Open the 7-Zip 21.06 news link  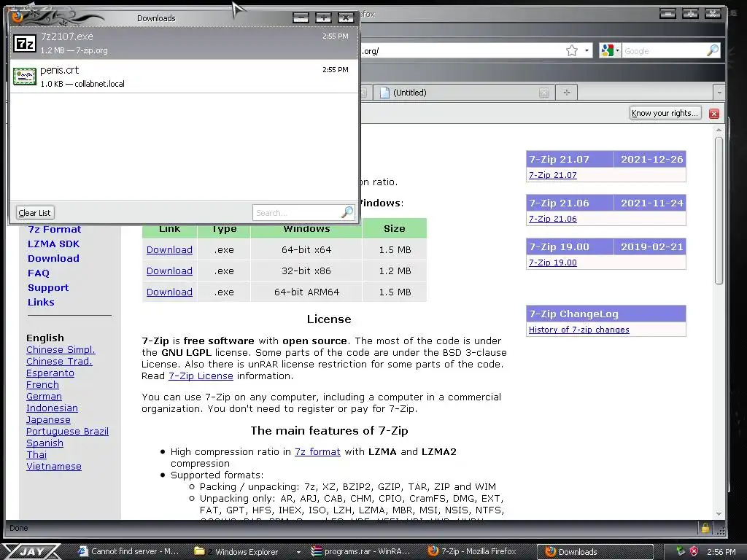tap(553, 219)
